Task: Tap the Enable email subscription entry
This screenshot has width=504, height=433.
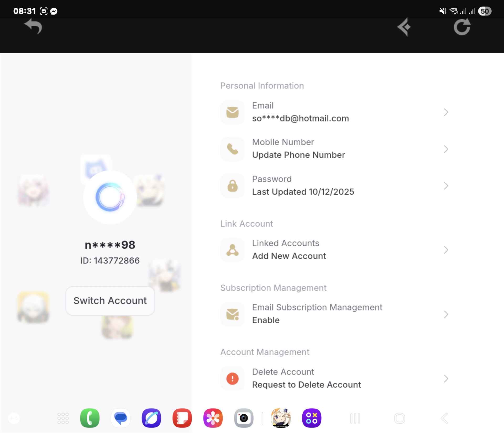Action: 266,320
